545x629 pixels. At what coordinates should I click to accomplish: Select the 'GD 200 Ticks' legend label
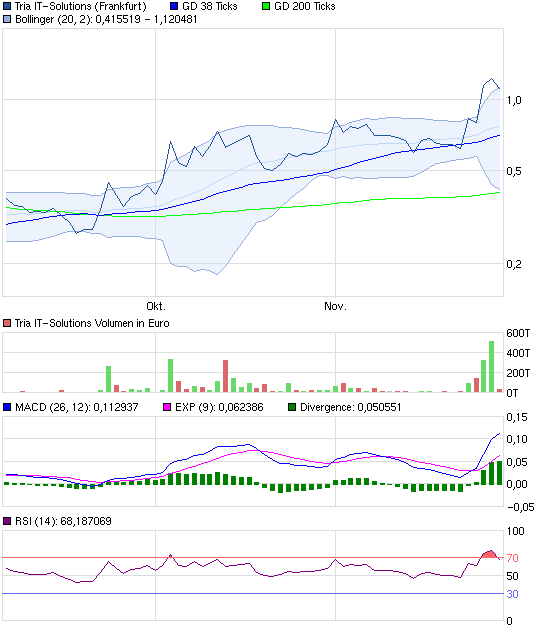pos(305,6)
